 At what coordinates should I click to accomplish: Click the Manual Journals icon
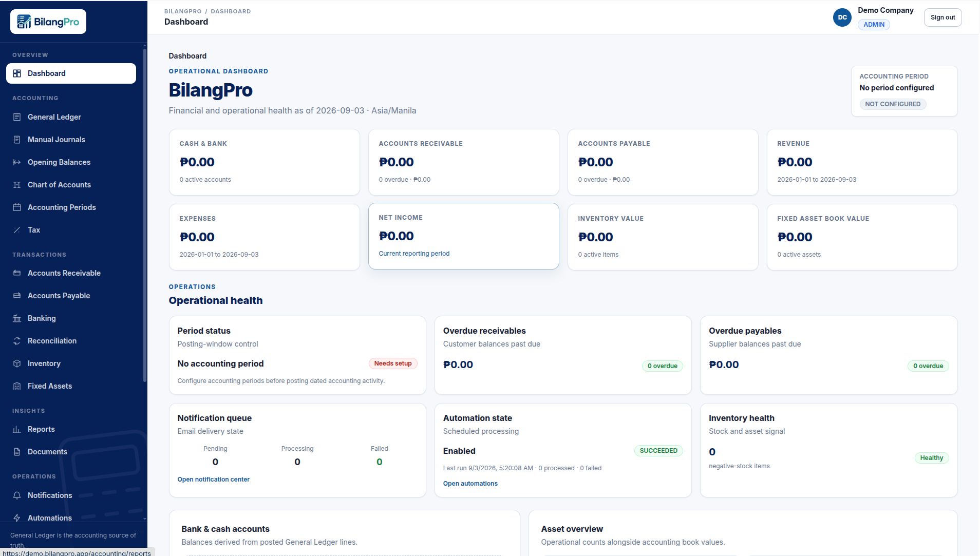point(17,140)
